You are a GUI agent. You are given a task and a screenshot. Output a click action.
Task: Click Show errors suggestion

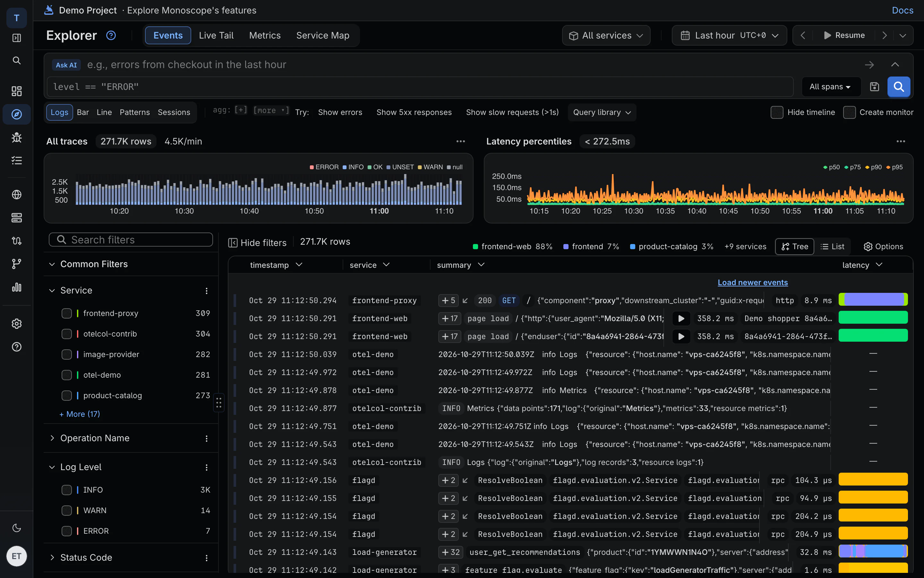pyautogui.click(x=340, y=112)
